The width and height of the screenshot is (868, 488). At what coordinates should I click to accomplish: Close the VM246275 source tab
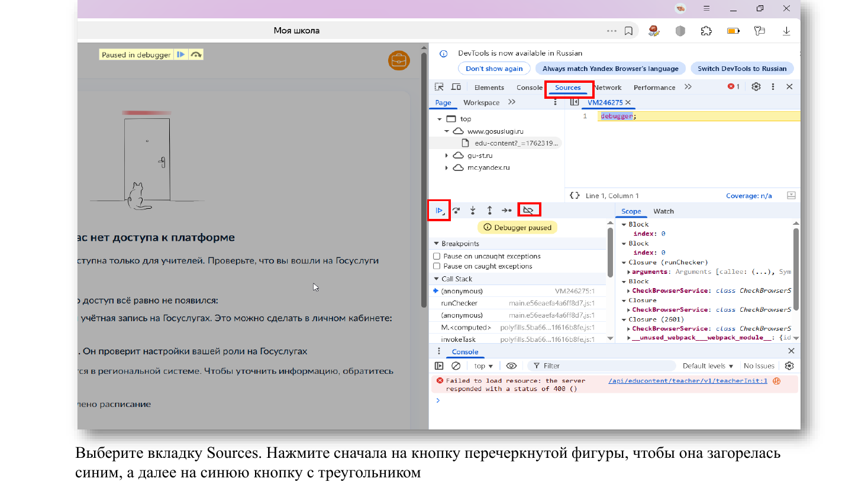point(628,103)
